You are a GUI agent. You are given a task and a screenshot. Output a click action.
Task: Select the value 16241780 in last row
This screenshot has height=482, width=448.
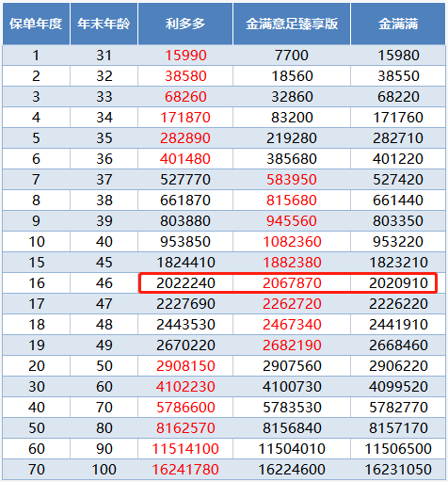tap(185, 470)
